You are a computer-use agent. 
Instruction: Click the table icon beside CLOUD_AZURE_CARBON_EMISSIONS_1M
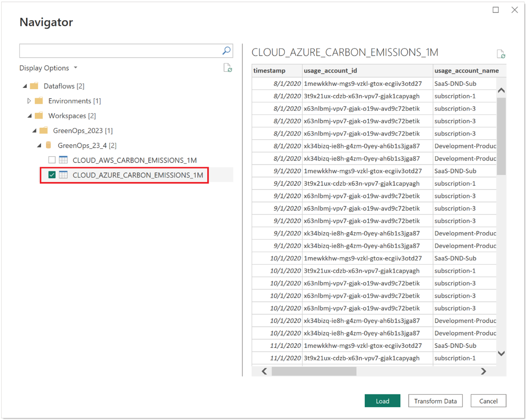pyautogui.click(x=63, y=175)
